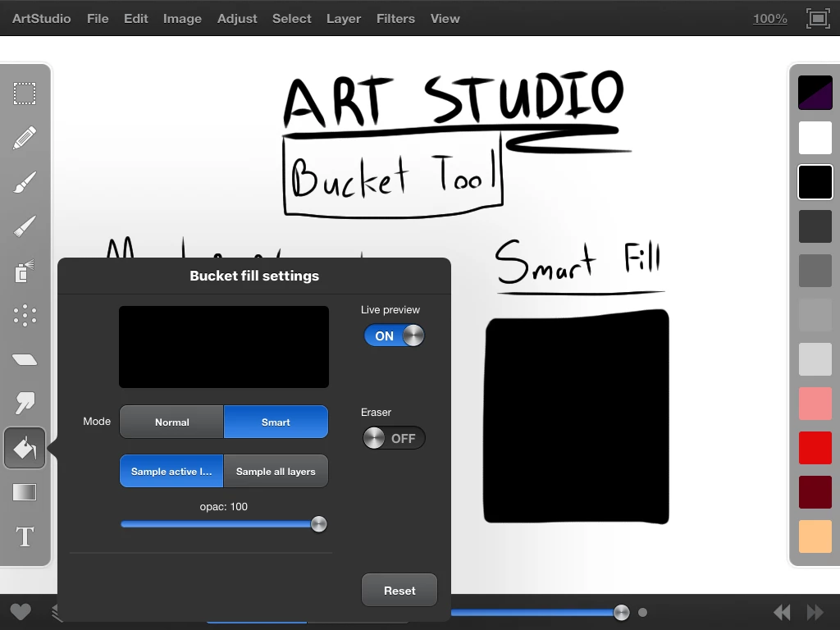Open the current black/purple color swatch
The width and height of the screenshot is (840, 630).
pyautogui.click(x=815, y=93)
